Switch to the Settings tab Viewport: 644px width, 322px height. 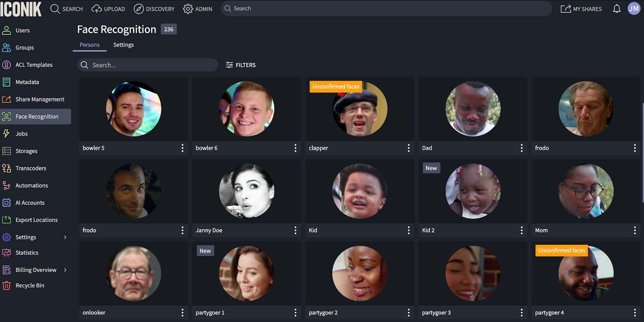point(123,45)
